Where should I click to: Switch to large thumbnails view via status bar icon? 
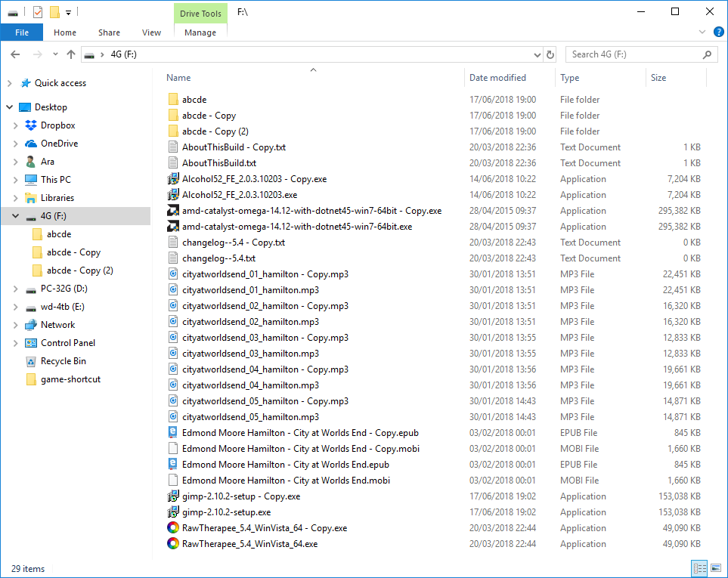715,568
